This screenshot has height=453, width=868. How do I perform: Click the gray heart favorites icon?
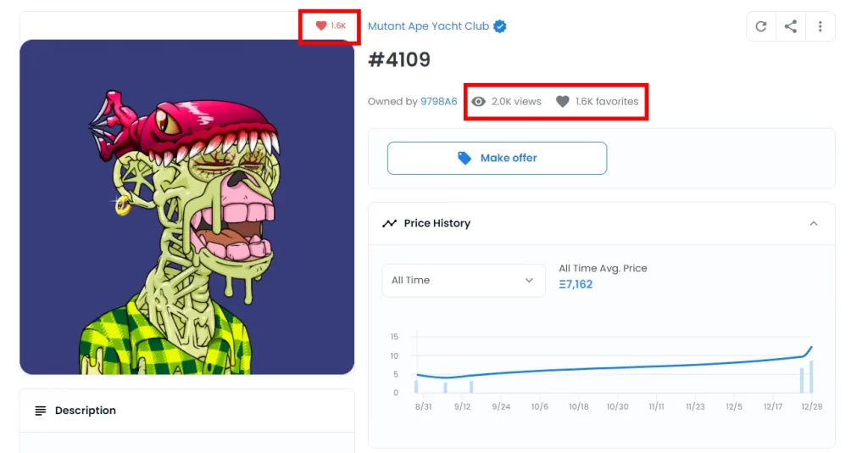pyautogui.click(x=563, y=101)
